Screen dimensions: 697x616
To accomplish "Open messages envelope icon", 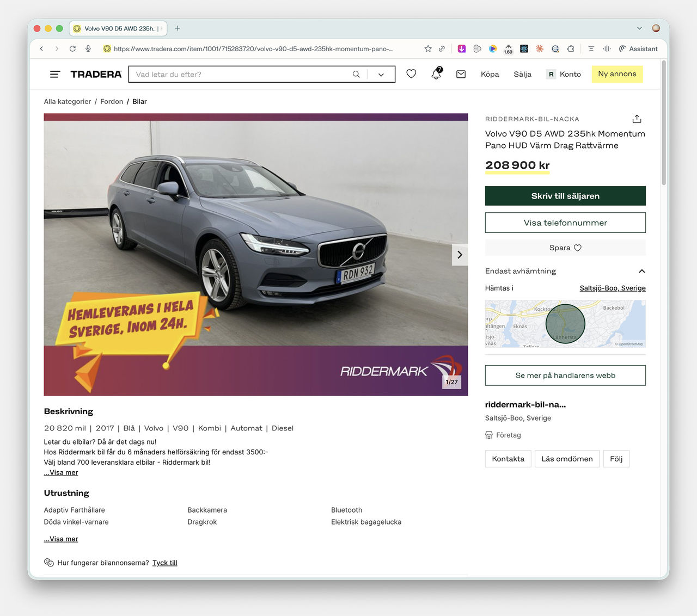I will pos(461,74).
